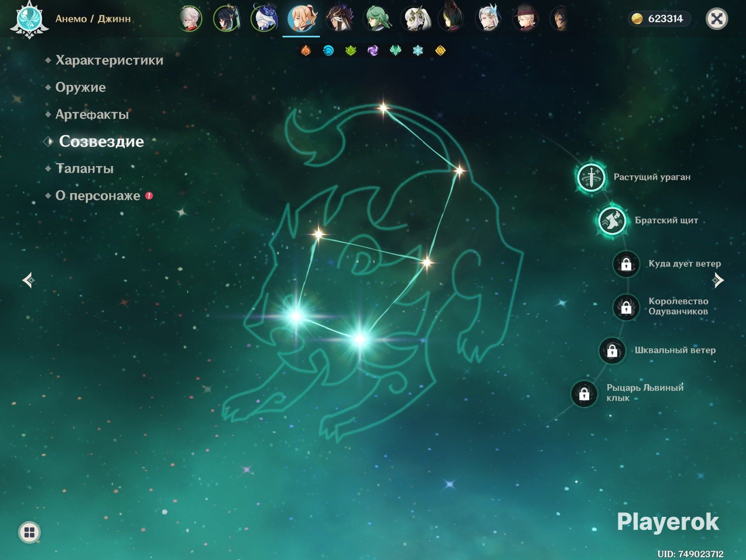Viewport: 746px width, 560px height.
Task: Filter characters by Pyro element
Action: pyautogui.click(x=306, y=51)
